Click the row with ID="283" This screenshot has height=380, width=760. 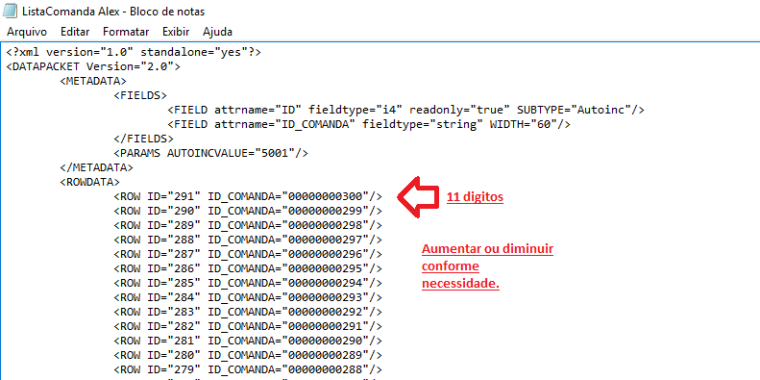(x=248, y=311)
